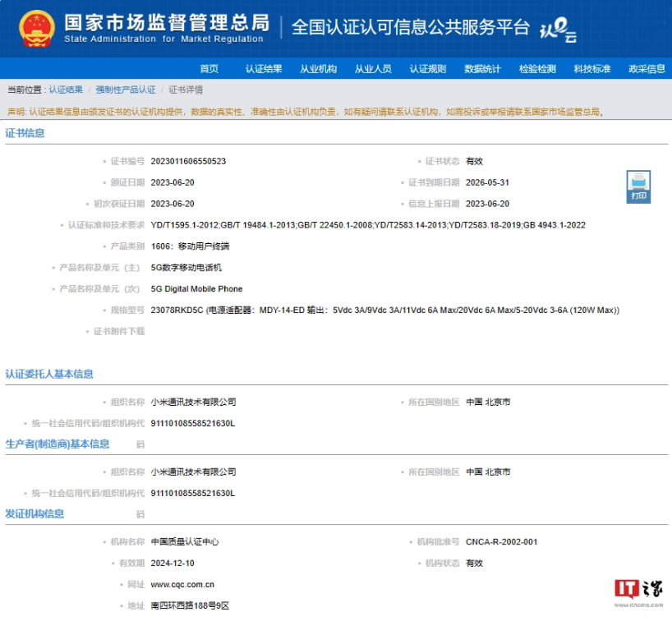Image resolution: width=672 pixels, height=621 pixels.
Task: Select the 从业人员 navigation item
Action: pyautogui.click(x=373, y=68)
